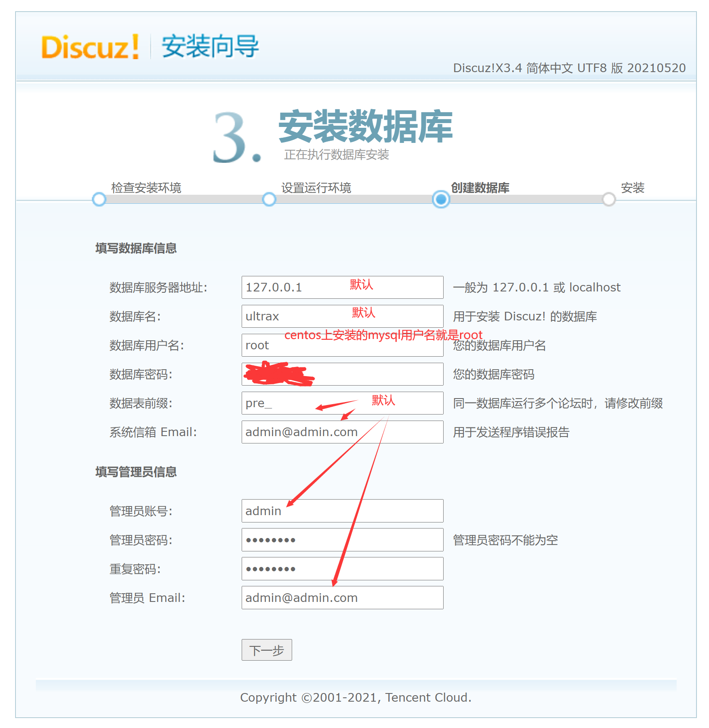The width and height of the screenshot is (709, 728).
Task: Click the hint about 修改前缀 for multiple forums
Action: (558, 403)
